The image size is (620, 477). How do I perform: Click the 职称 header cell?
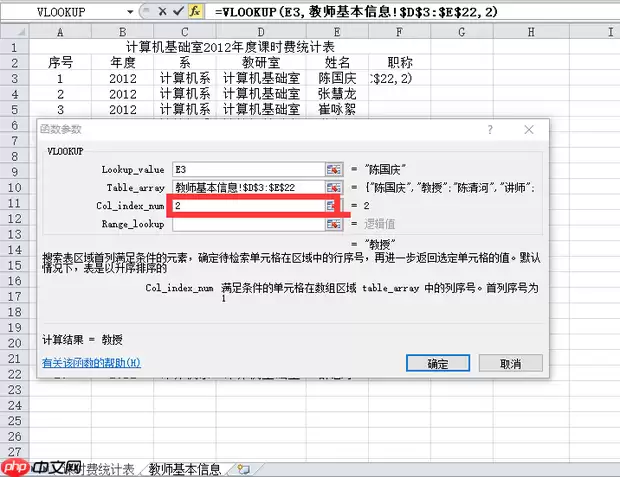click(x=400, y=62)
